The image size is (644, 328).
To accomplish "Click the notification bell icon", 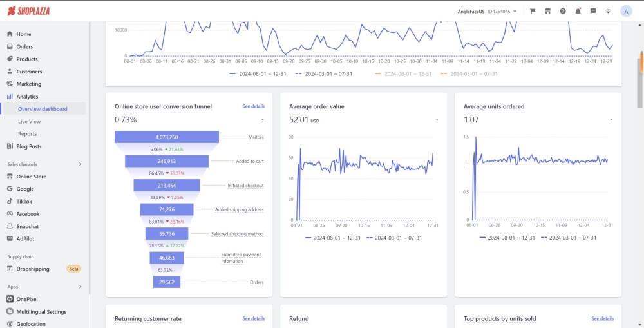I will click(578, 11).
